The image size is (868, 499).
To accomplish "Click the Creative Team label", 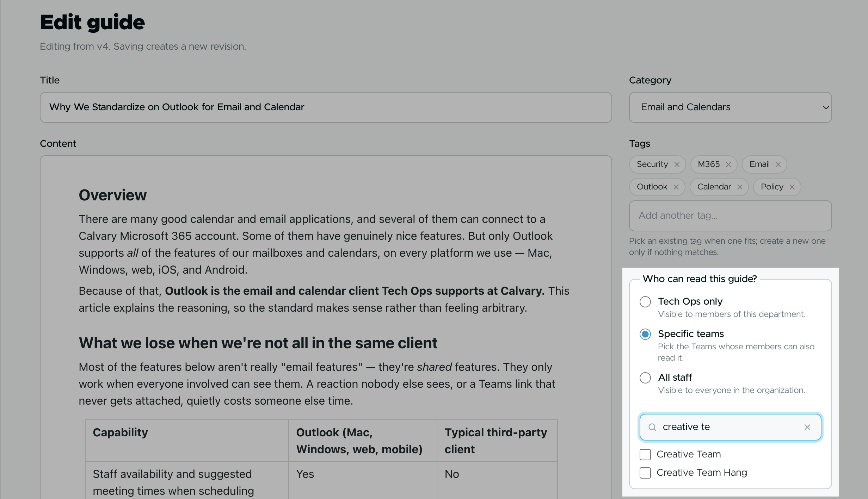I will click(x=689, y=454).
